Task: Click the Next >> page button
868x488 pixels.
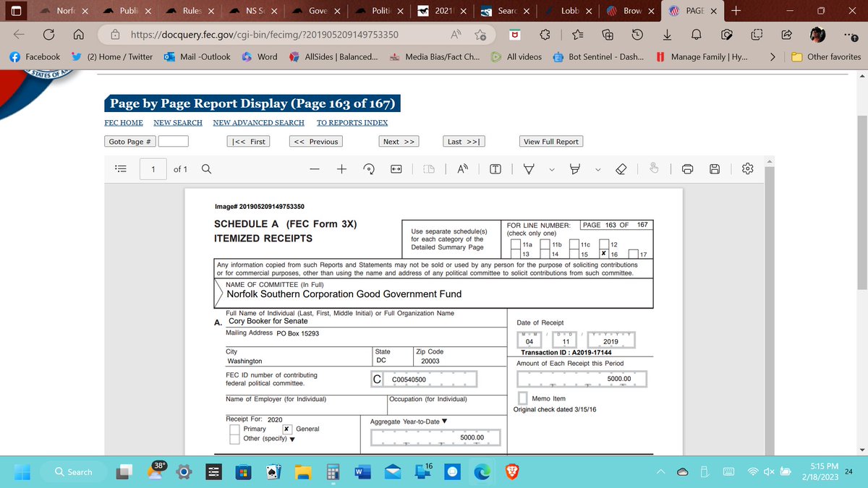Action: (399, 142)
